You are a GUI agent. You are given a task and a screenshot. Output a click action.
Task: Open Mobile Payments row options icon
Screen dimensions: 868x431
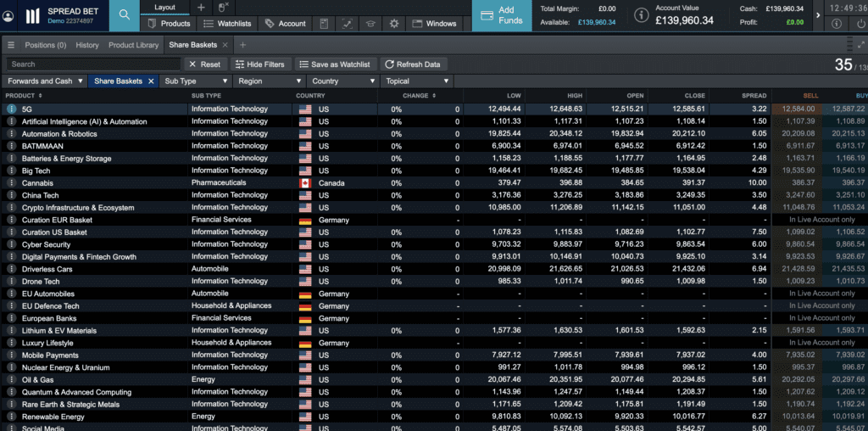click(11, 355)
